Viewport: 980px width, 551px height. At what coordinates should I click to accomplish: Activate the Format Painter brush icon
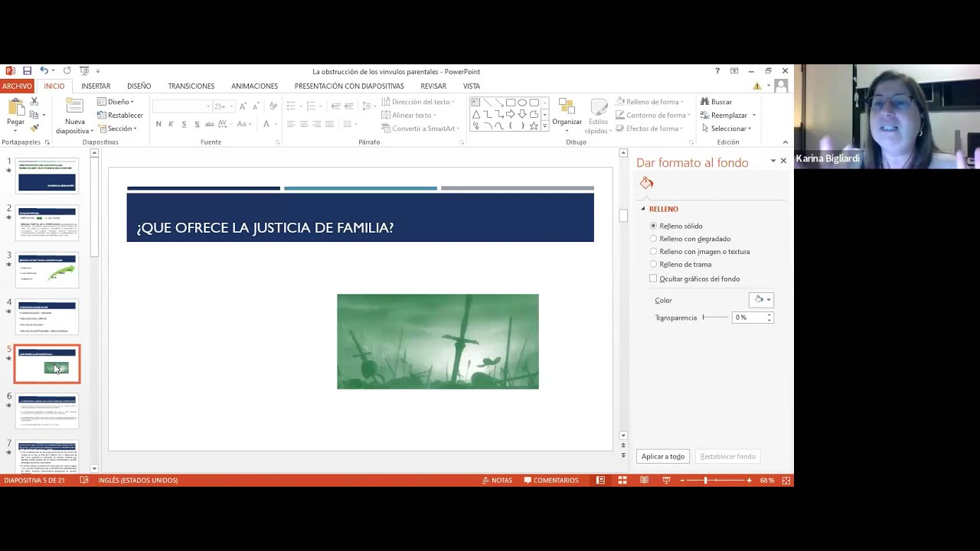(x=34, y=128)
